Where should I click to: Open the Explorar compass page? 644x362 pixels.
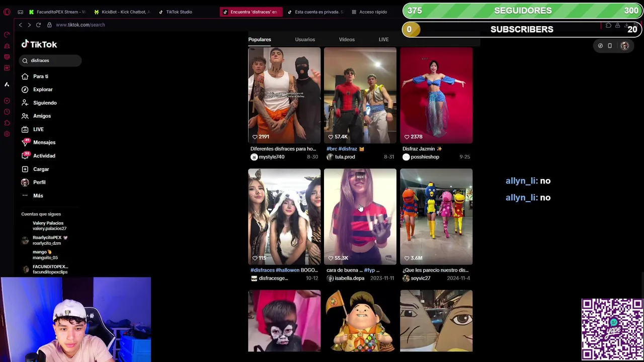[x=37, y=89]
